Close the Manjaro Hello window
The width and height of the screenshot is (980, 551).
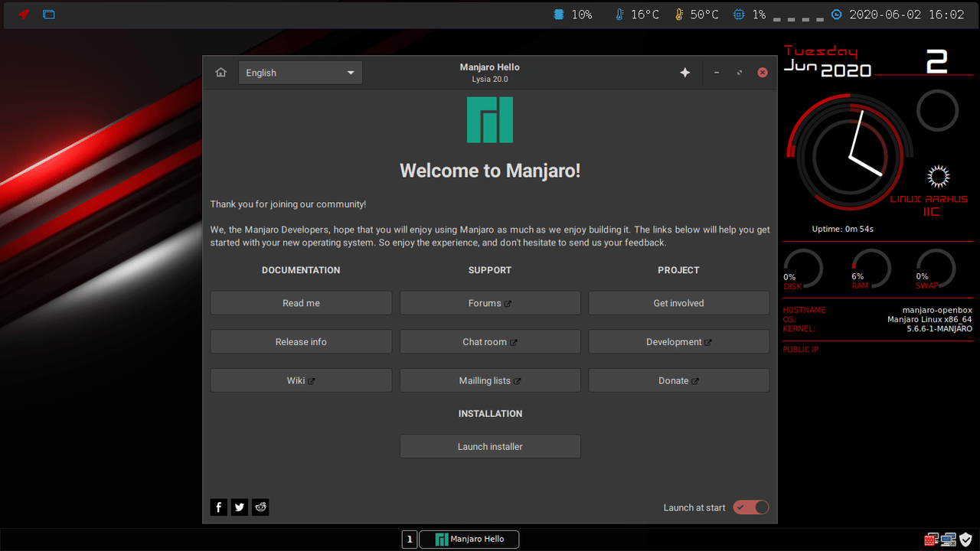click(763, 73)
